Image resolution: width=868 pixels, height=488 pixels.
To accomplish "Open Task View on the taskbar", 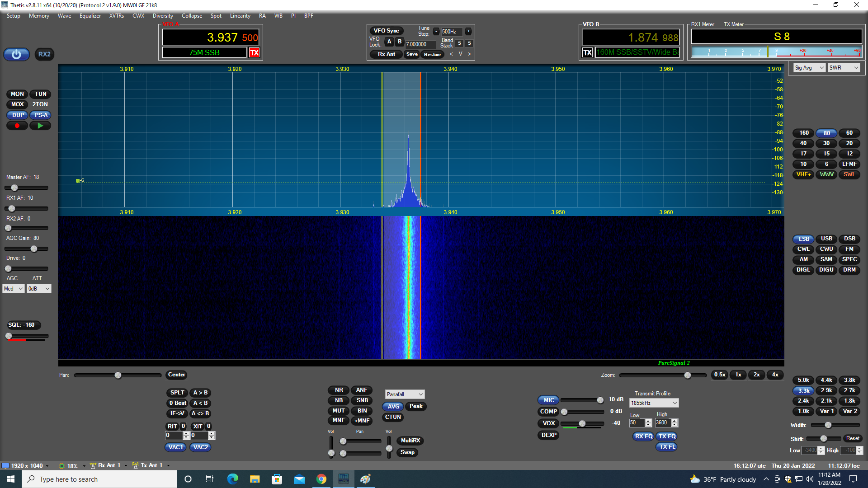I will pos(210,479).
